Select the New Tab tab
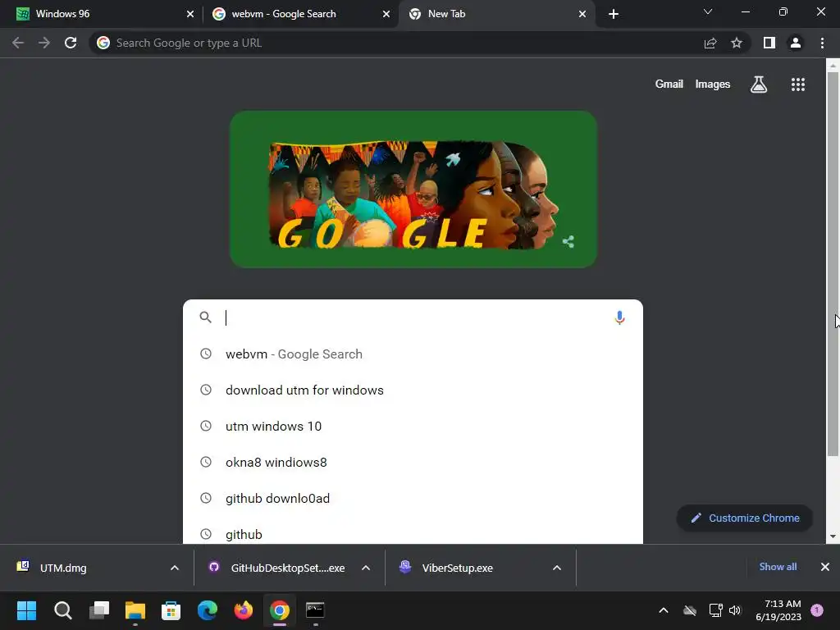 pyautogui.click(x=495, y=14)
